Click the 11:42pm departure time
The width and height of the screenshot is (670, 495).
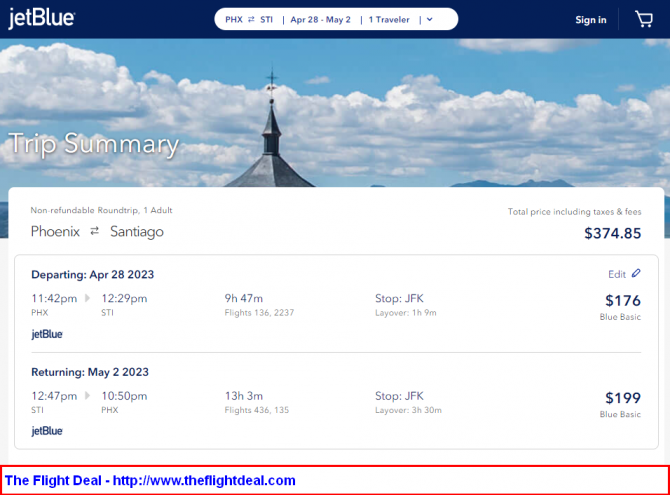54,298
